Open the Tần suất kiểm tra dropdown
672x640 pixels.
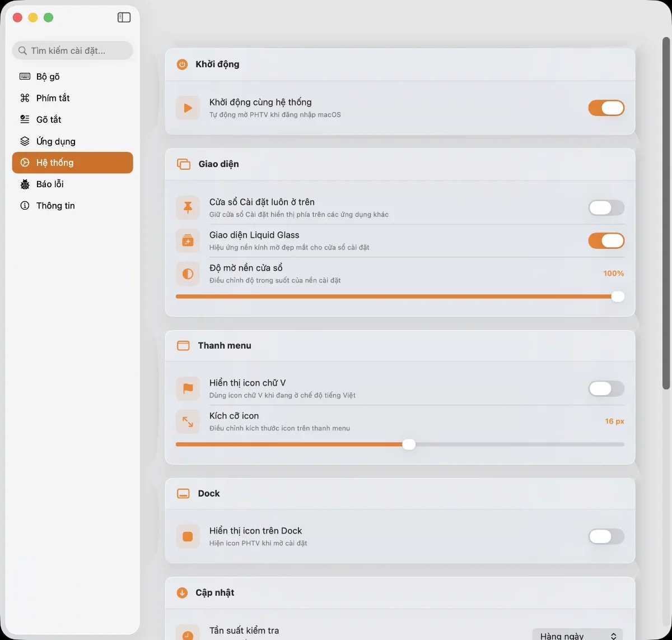[x=577, y=635]
